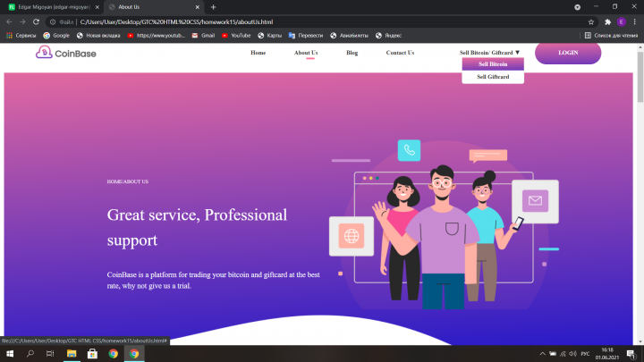Viewport: 644px width, 362px height.
Task: Open Gmail bookmark
Action: pyautogui.click(x=203, y=36)
